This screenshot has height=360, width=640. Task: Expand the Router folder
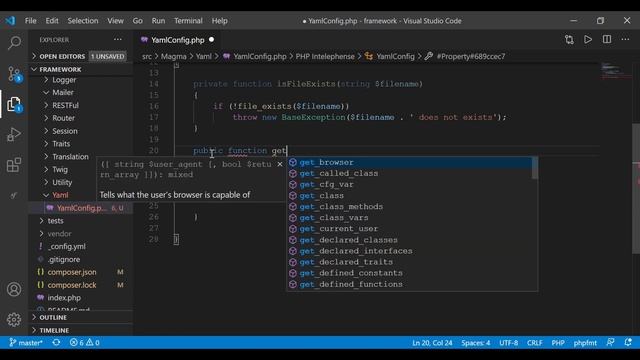click(x=63, y=118)
